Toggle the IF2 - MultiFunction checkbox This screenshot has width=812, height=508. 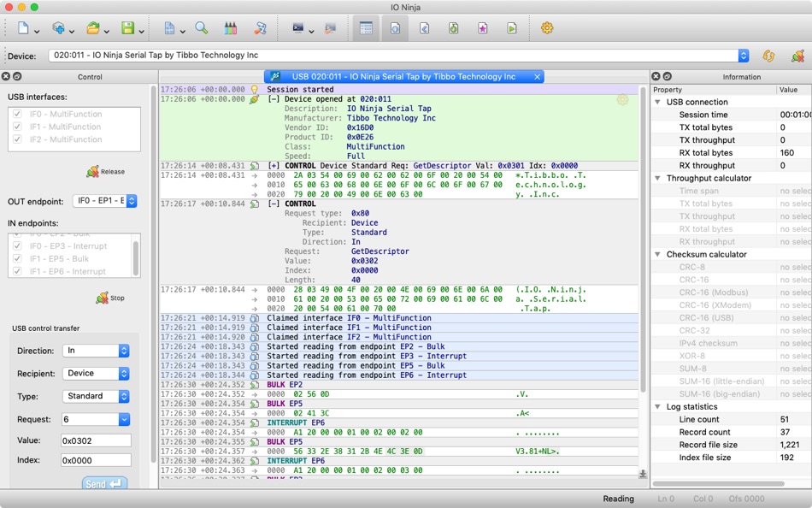[x=17, y=139]
